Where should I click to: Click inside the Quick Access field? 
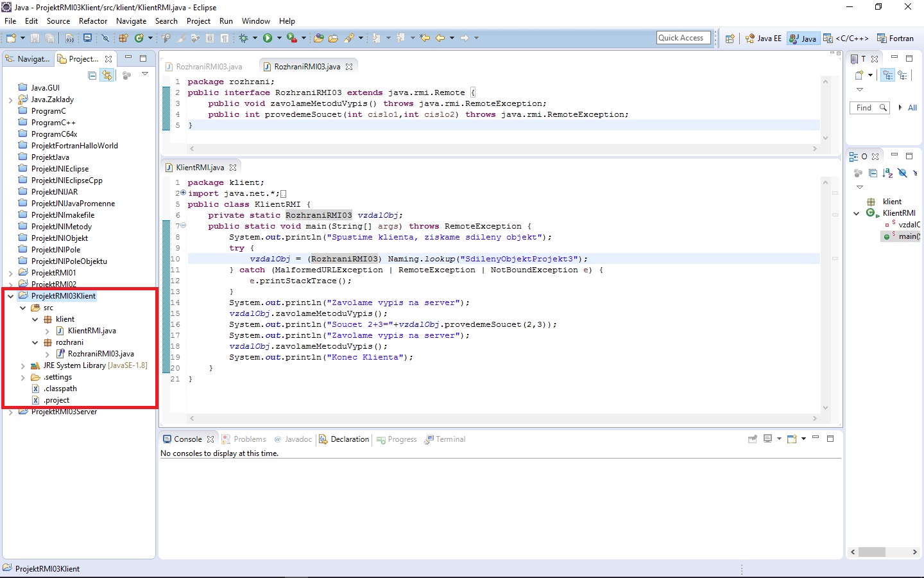[x=683, y=37]
